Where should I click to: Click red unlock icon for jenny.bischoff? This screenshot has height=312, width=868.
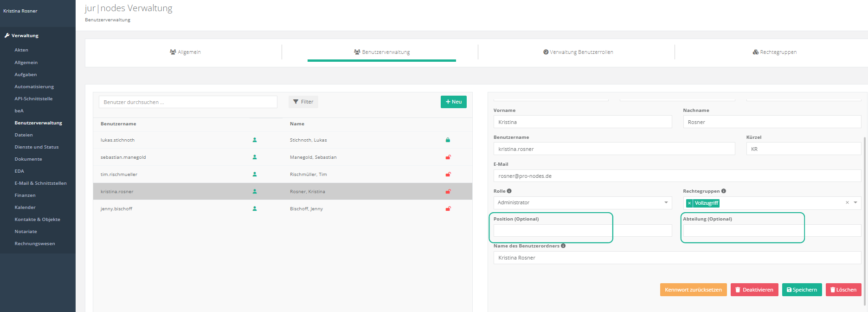click(x=448, y=209)
